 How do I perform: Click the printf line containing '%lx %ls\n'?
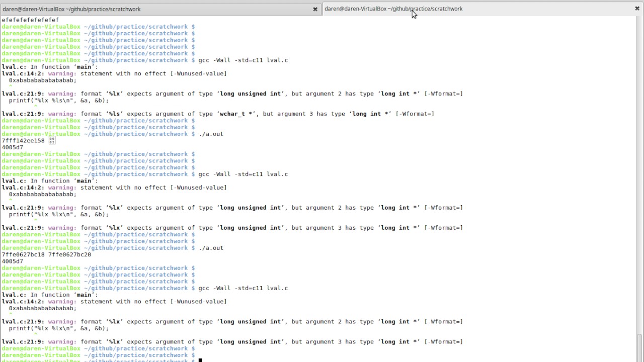point(58,101)
